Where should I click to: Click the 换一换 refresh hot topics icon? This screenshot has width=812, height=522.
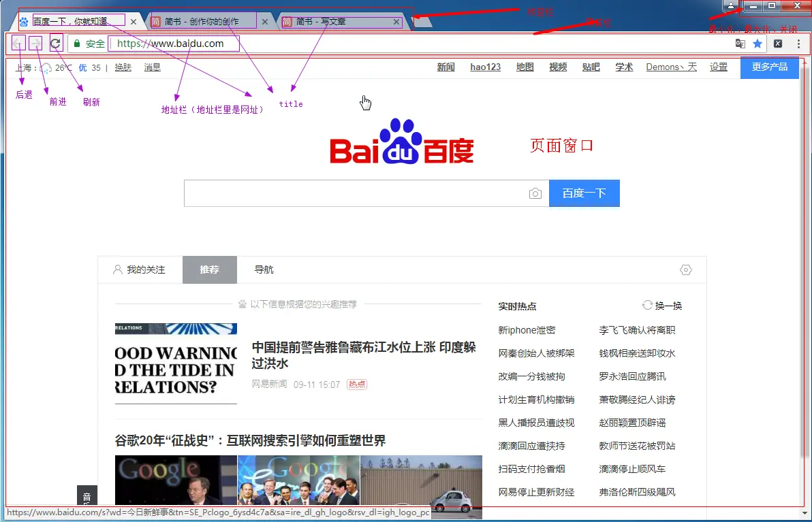[647, 305]
